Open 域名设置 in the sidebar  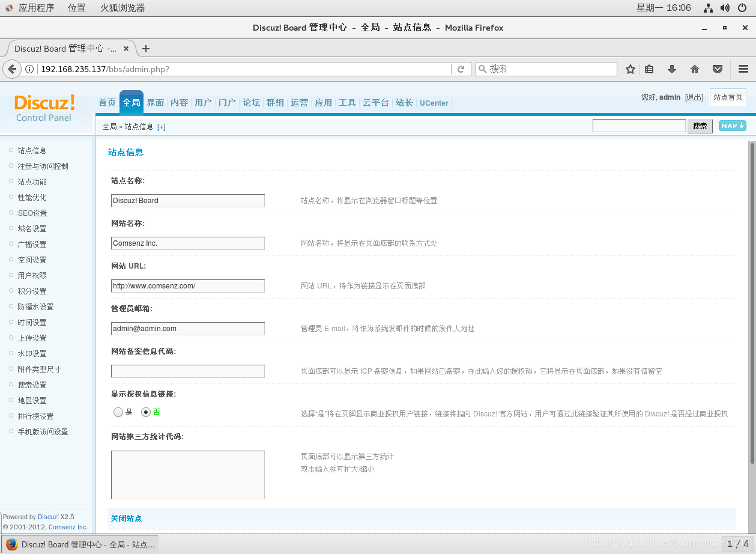coord(32,228)
